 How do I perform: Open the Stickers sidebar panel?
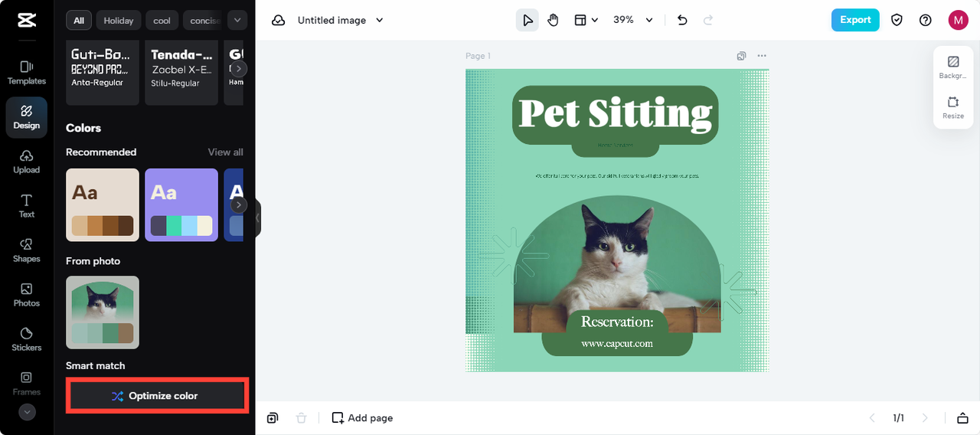27,339
